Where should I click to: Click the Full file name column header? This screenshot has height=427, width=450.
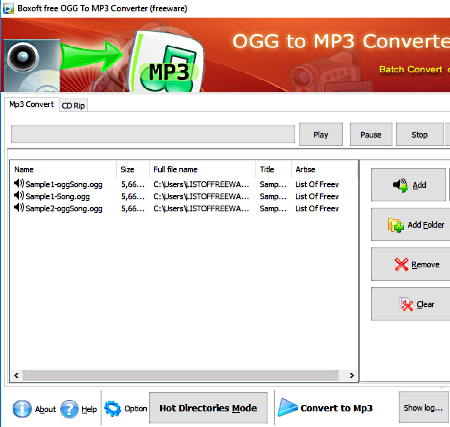coord(203,169)
